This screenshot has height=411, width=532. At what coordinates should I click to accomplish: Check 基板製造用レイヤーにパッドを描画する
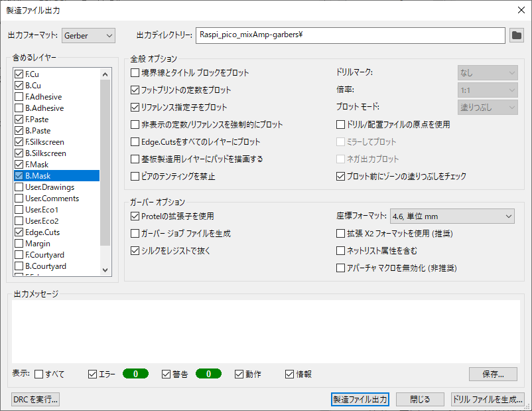(135, 159)
